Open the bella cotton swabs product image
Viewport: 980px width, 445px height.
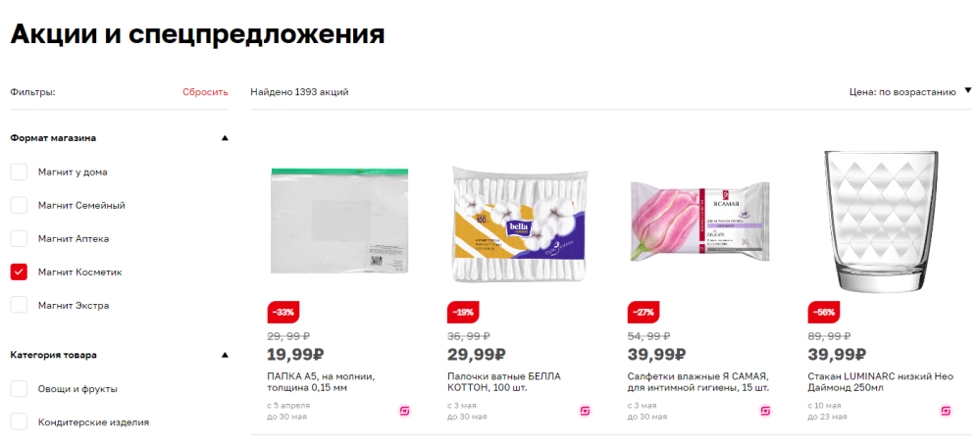point(521,222)
